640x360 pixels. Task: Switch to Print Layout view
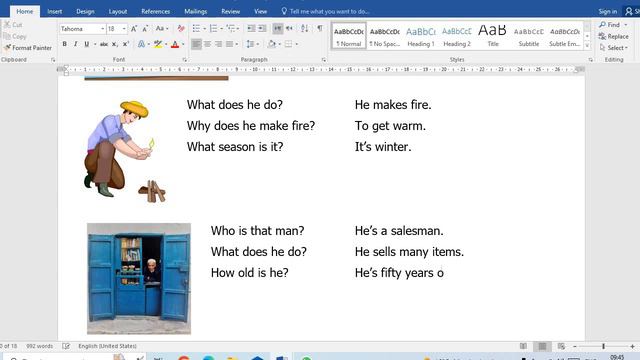pyautogui.click(x=542, y=346)
